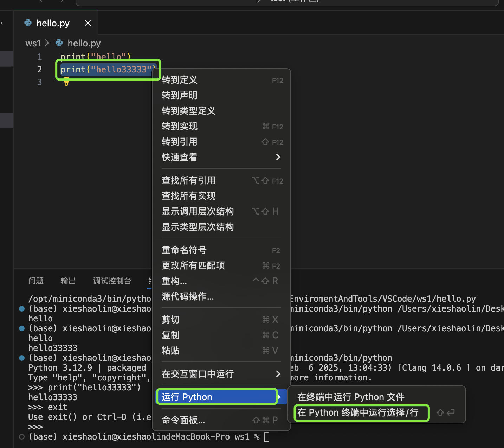Select the hello.py tab
504x448 pixels.
coord(56,23)
